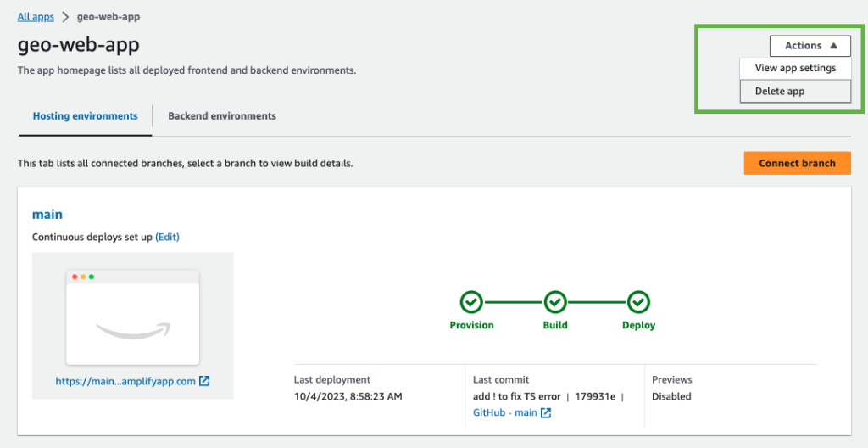Click the geo-web-app page heading
This screenshot has height=448, width=868.
pos(79,46)
